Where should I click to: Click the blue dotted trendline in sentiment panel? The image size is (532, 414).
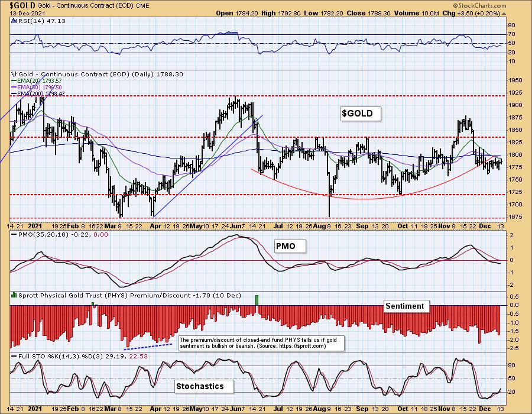148,347
